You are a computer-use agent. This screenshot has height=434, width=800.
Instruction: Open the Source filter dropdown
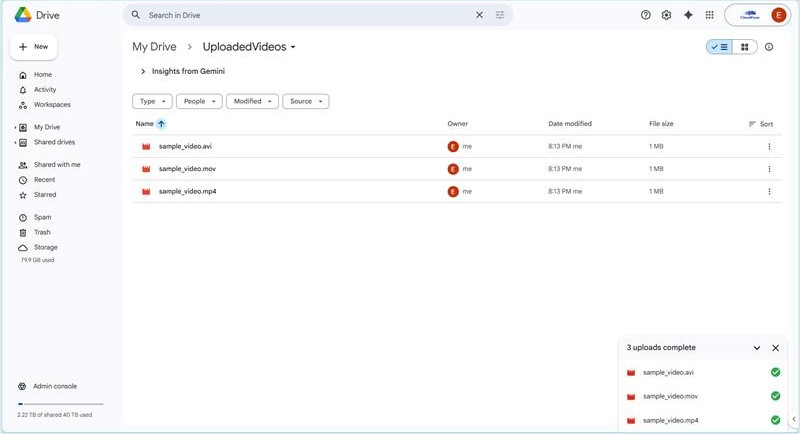306,101
